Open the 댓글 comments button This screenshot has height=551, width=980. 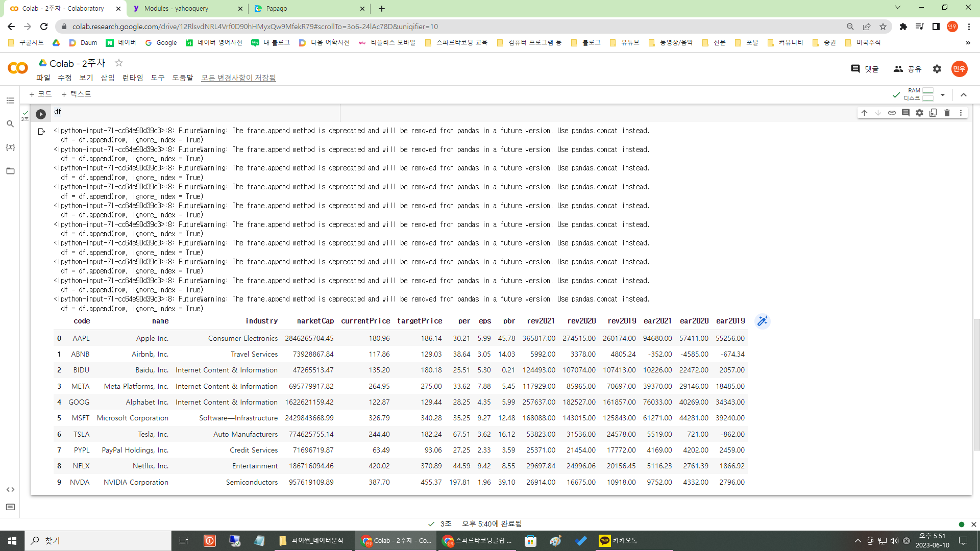click(x=865, y=69)
